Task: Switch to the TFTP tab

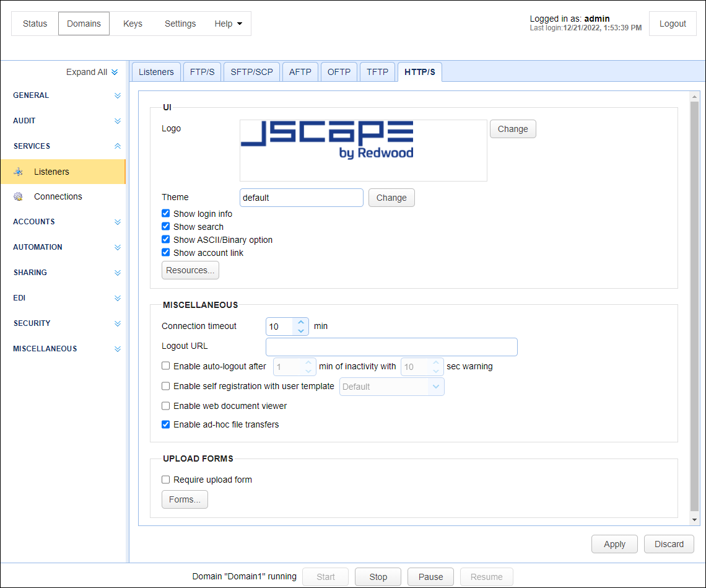Action: click(x=377, y=72)
